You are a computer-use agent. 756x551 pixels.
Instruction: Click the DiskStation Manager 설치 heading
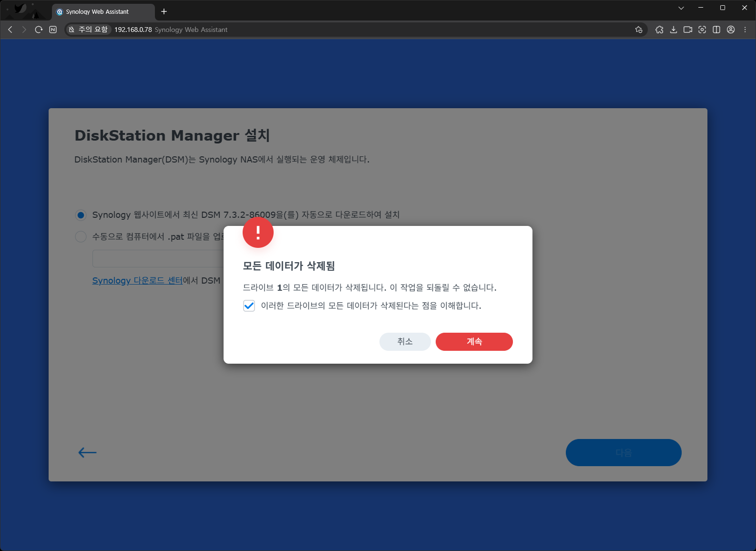172,135
